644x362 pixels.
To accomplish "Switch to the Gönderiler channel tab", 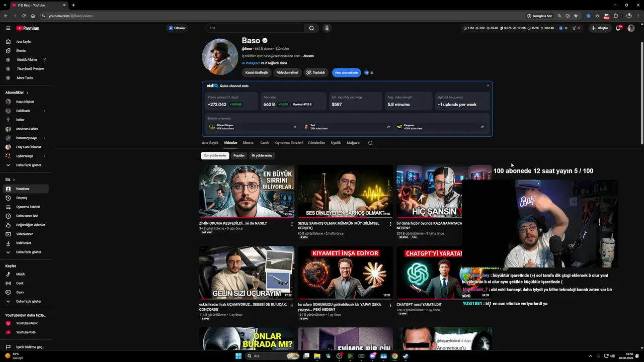I will [x=316, y=143].
